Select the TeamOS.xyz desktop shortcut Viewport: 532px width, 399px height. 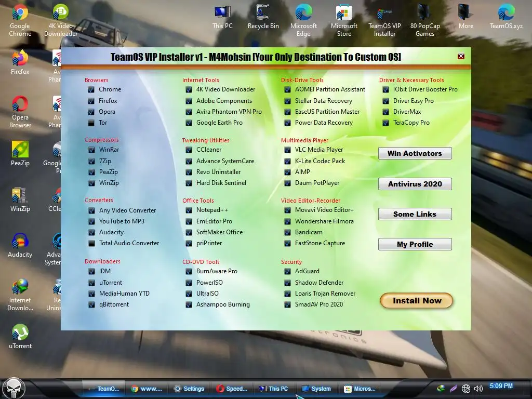506,17
